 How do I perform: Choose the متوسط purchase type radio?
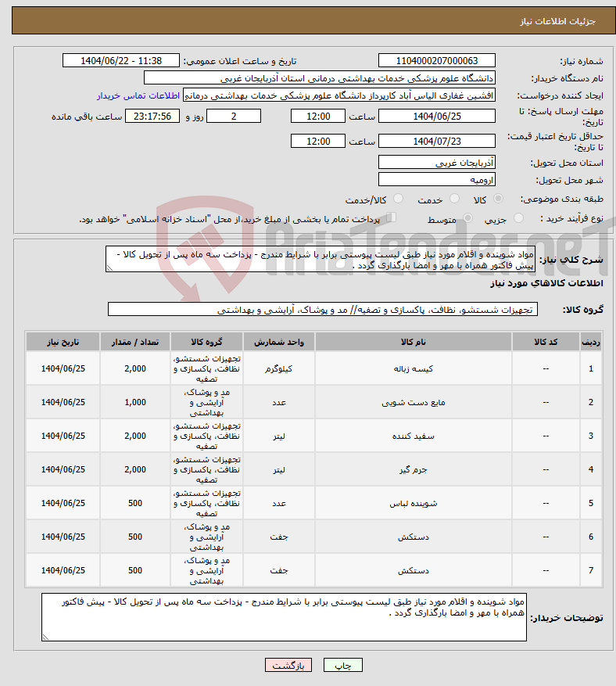[x=467, y=218]
